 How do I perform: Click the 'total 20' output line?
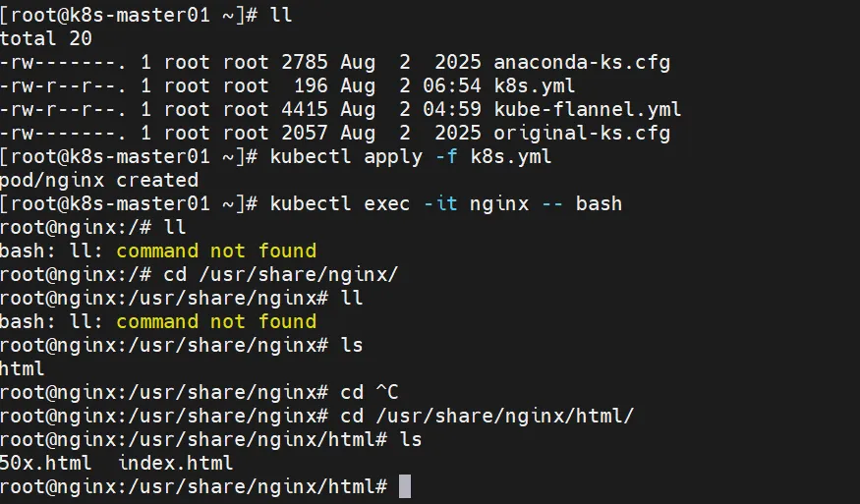click(x=46, y=39)
